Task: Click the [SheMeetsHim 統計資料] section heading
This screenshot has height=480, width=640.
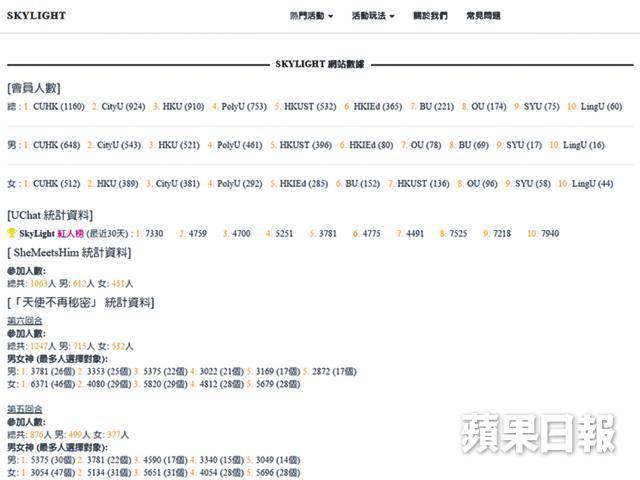Action: click(68, 253)
